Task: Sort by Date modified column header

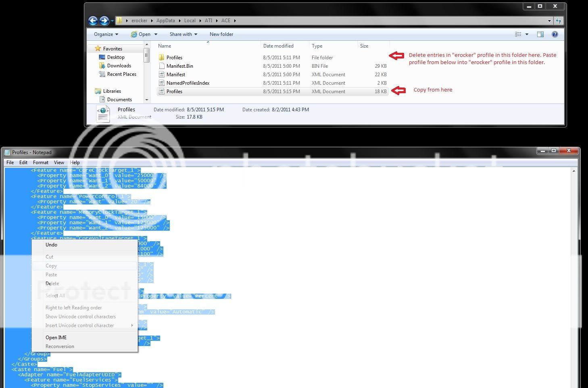Action: click(278, 46)
